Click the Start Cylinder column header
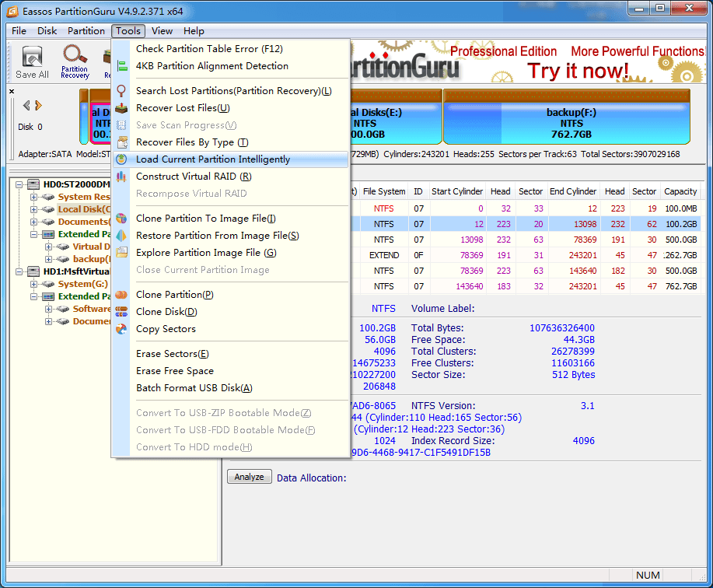The width and height of the screenshot is (713, 588). 457,191
